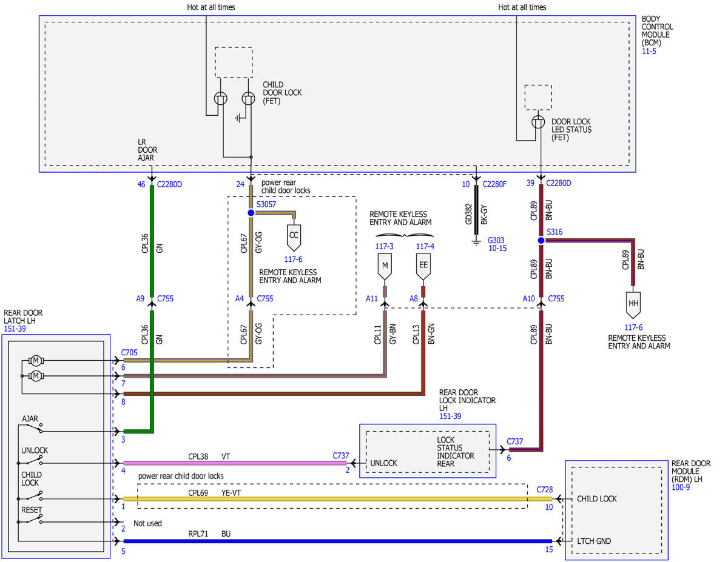Screen dimensions: 728x562
Task: Open connector C755 at pin A4
Action: point(266,298)
